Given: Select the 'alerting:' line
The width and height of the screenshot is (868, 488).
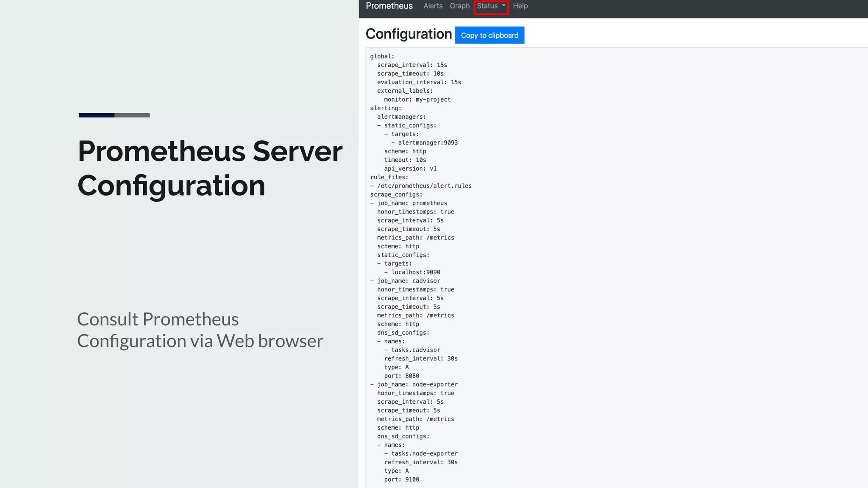Looking at the screenshot, I should 386,108.
